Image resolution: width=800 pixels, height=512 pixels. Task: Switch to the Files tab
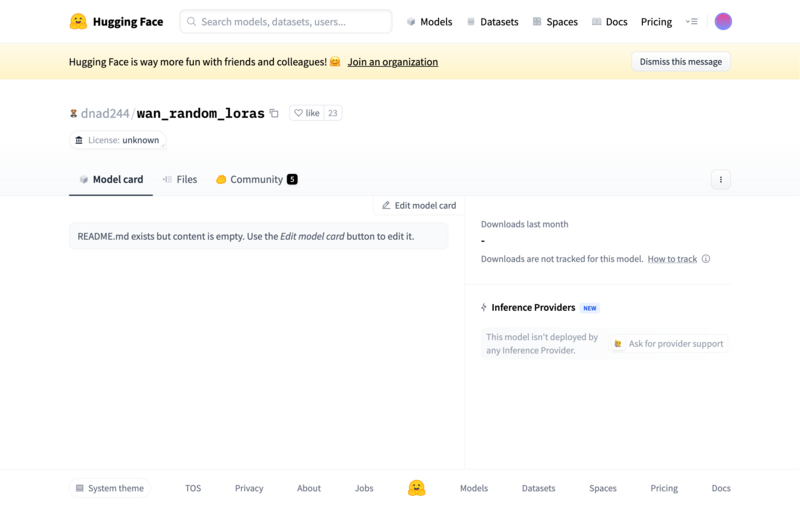coord(180,180)
